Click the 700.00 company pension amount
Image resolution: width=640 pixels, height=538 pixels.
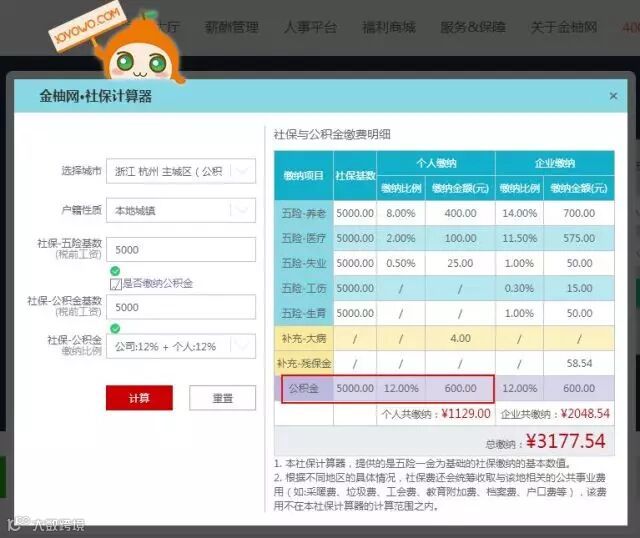[x=579, y=213]
